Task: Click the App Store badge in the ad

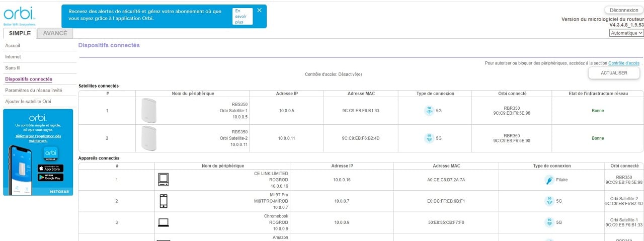Action: coord(51,168)
